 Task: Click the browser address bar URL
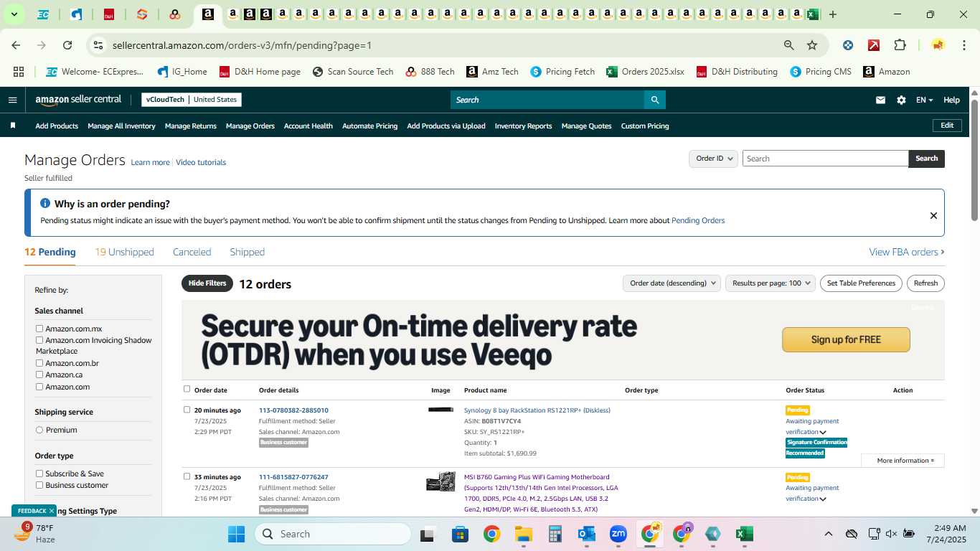242,45
